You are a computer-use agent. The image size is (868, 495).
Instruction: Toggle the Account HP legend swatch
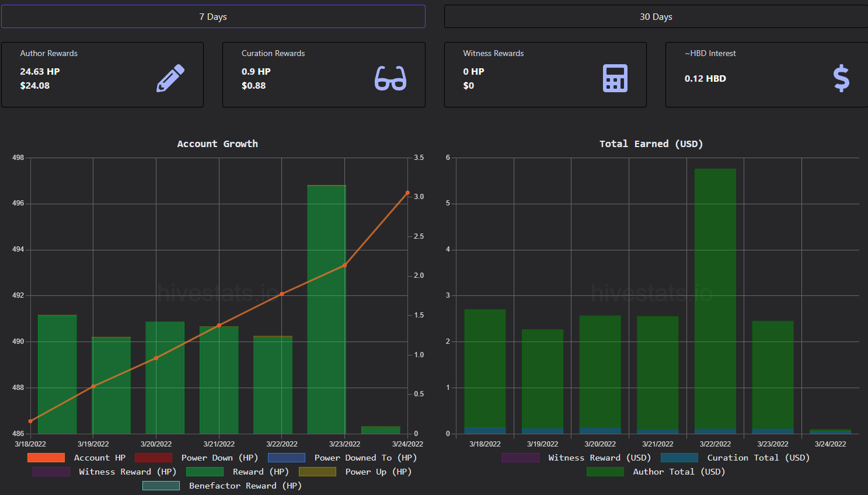tap(46, 458)
